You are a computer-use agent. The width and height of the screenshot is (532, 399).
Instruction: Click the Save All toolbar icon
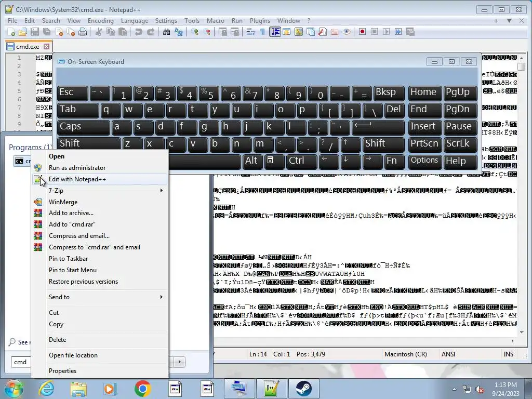tap(46, 32)
